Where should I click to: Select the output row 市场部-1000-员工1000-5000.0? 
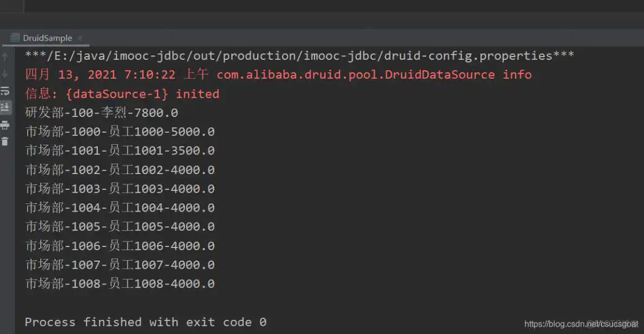pos(120,132)
